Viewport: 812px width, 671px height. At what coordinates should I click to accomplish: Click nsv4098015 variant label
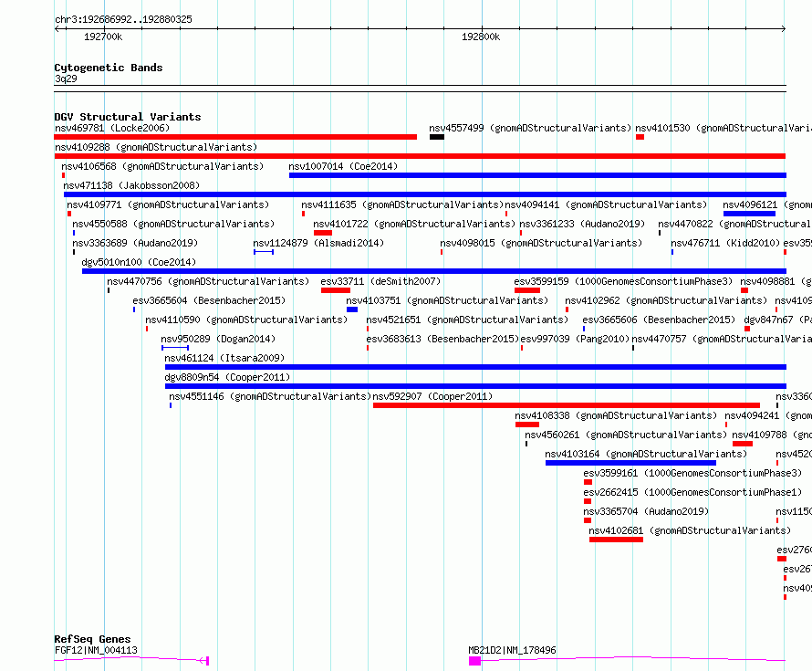click(541, 243)
